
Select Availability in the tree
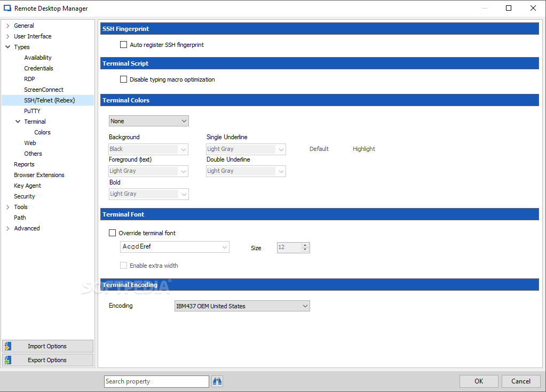(37, 58)
